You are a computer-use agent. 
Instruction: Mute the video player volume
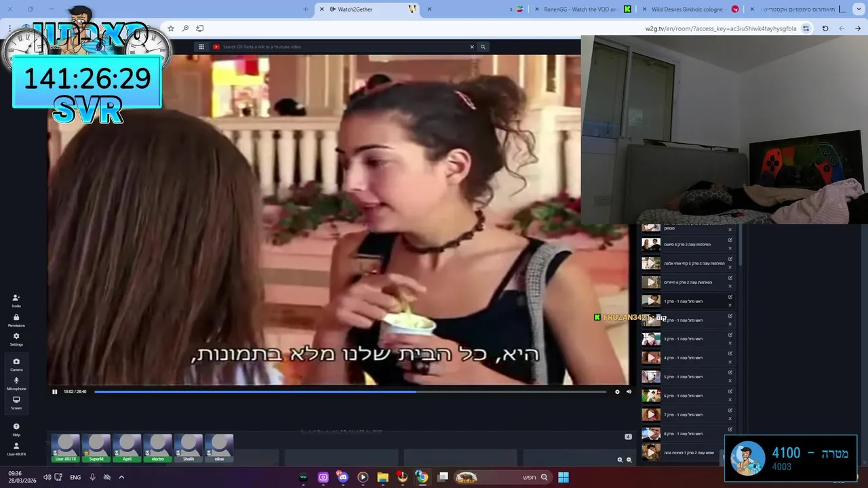[629, 391]
